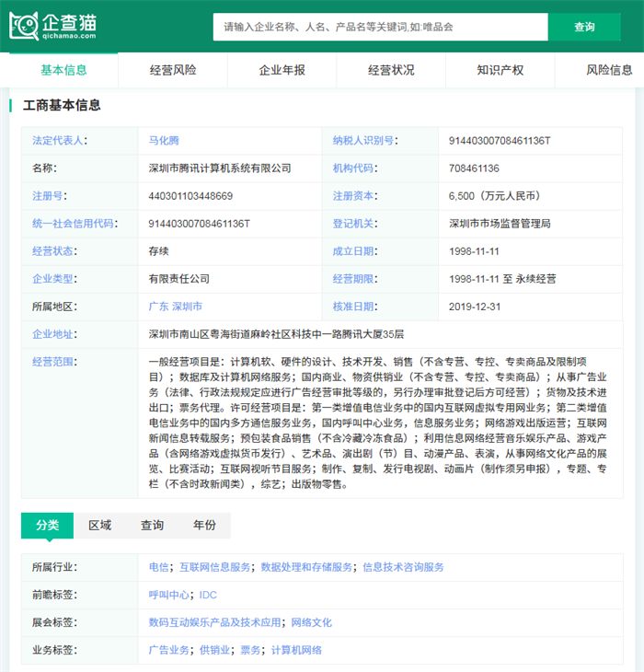Image resolution: width=644 pixels, height=672 pixels.
Task: Switch to the 区域 tab
Action: point(99,525)
